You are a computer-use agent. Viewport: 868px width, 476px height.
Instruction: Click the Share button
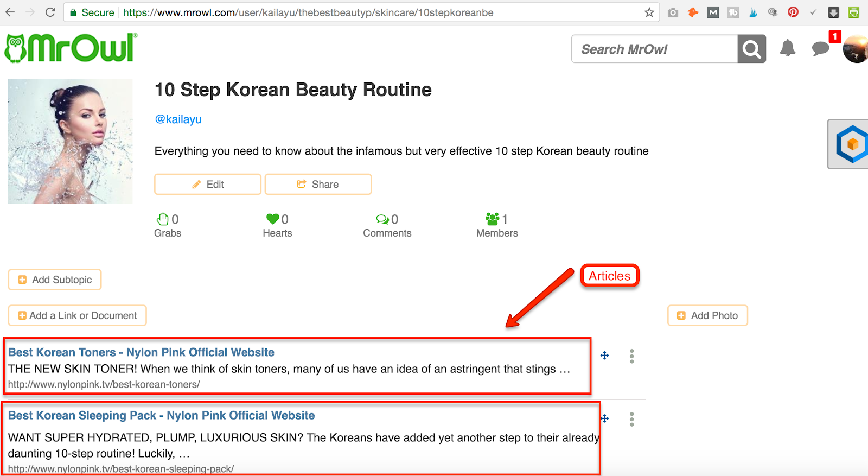pos(318,184)
